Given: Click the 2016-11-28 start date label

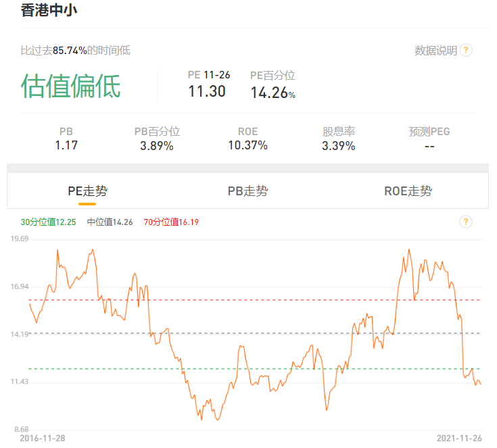Looking at the screenshot, I should (43, 438).
